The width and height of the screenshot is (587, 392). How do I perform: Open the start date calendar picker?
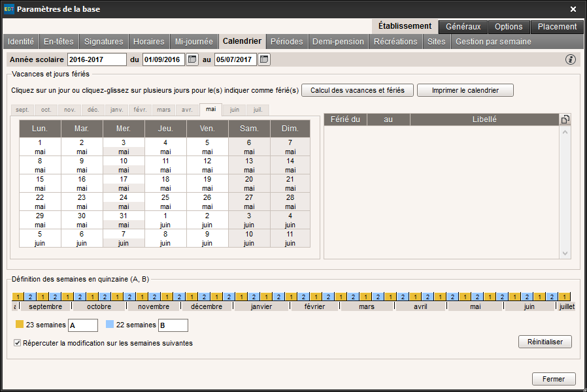pos(192,60)
